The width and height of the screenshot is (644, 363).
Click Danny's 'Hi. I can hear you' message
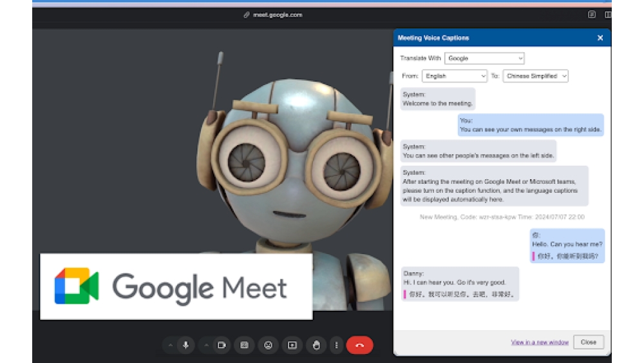pos(460,284)
